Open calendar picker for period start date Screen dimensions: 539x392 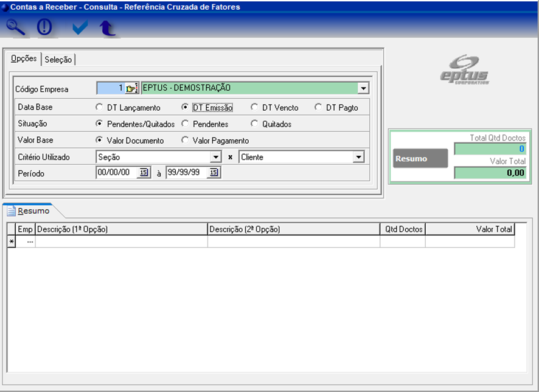coord(144,173)
